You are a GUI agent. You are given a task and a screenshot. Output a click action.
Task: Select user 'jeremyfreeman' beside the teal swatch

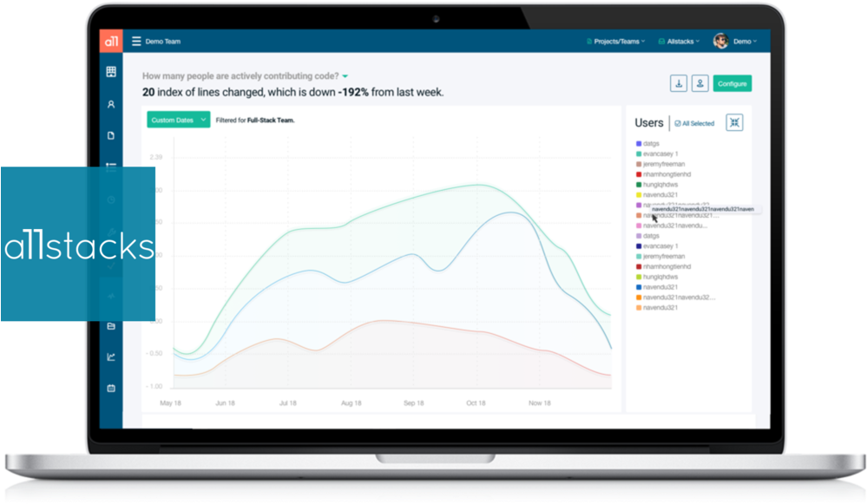point(664,257)
